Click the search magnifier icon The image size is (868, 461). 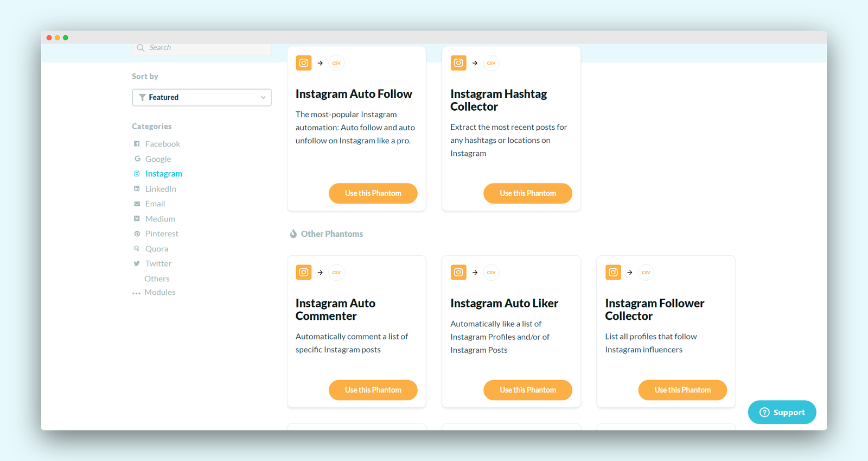coord(141,48)
